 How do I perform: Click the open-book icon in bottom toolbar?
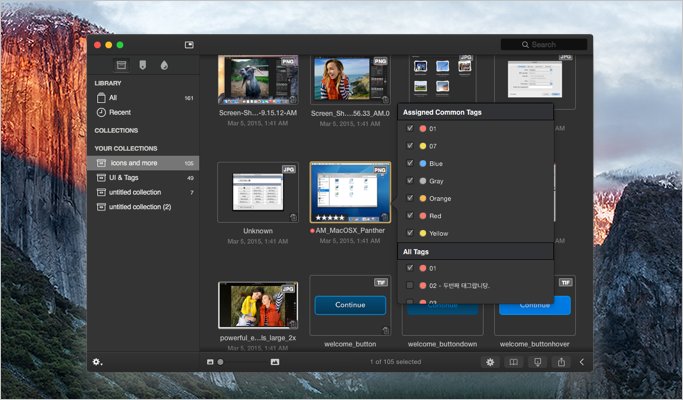pyautogui.click(x=514, y=362)
